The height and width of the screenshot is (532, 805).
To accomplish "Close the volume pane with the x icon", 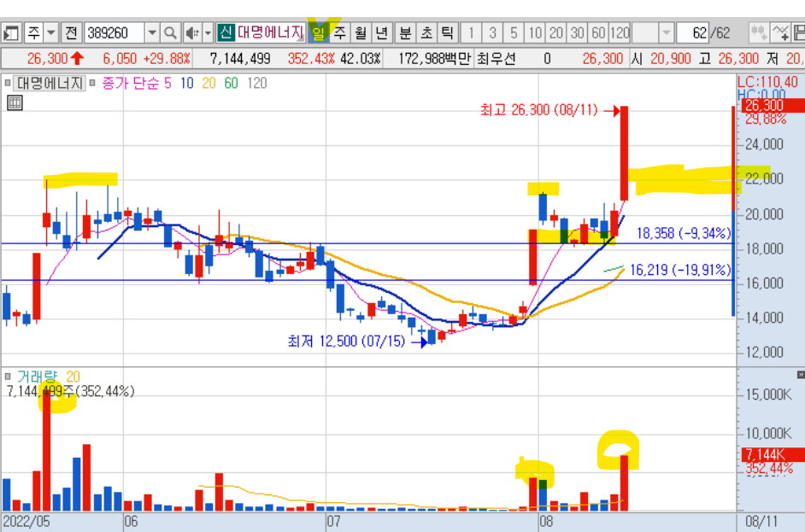I will pos(801,375).
